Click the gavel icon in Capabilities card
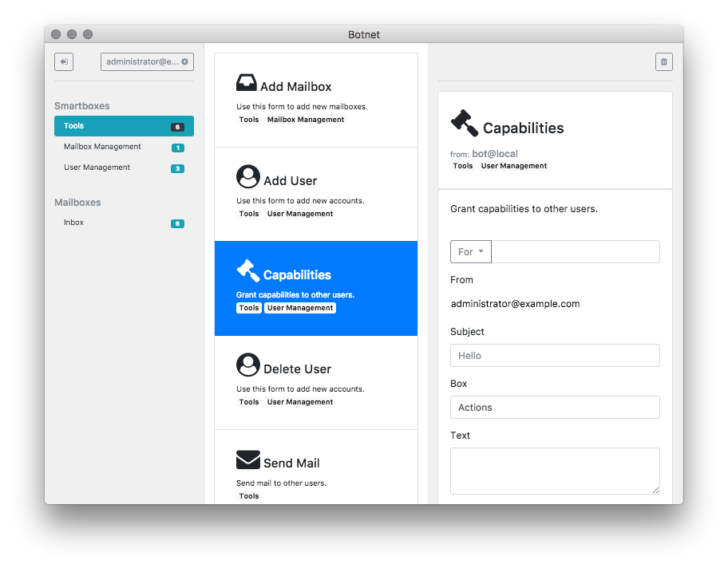728x568 pixels. tap(248, 270)
